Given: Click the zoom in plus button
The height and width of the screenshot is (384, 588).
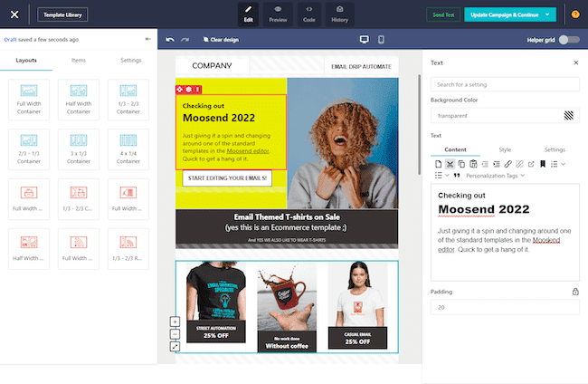Looking at the screenshot, I should (175, 322).
